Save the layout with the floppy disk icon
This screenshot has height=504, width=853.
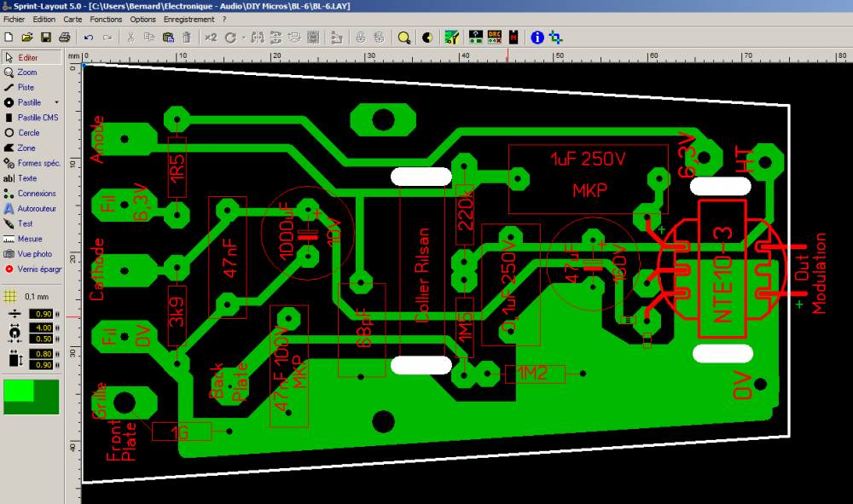coord(46,38)
